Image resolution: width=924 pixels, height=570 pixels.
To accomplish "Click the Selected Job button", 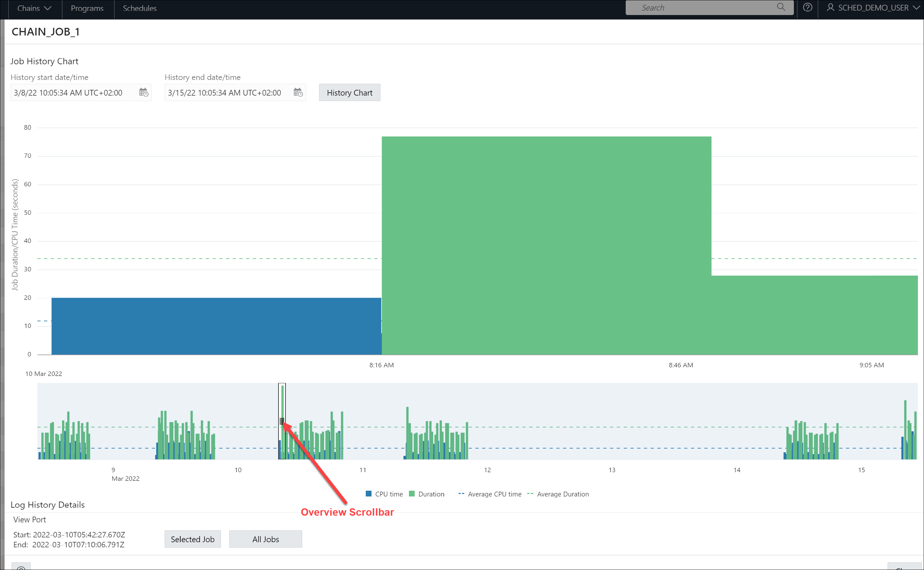I will click(192, 539).
